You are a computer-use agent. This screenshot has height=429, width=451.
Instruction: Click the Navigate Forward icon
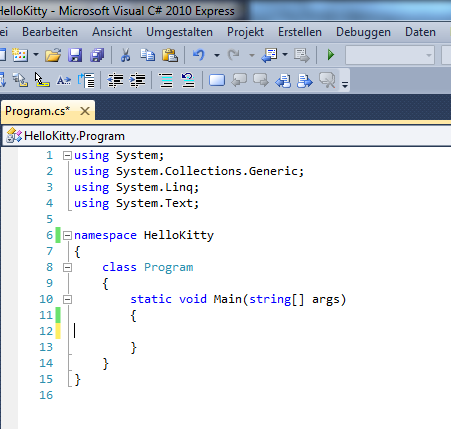point(302,55)
